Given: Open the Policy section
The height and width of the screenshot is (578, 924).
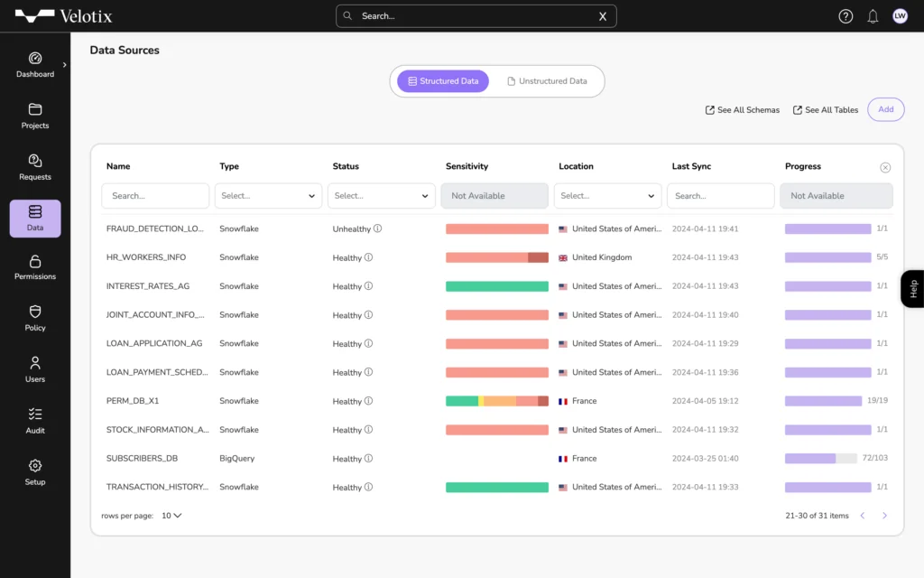Looking at the screenshot, I should pos(35,319).
